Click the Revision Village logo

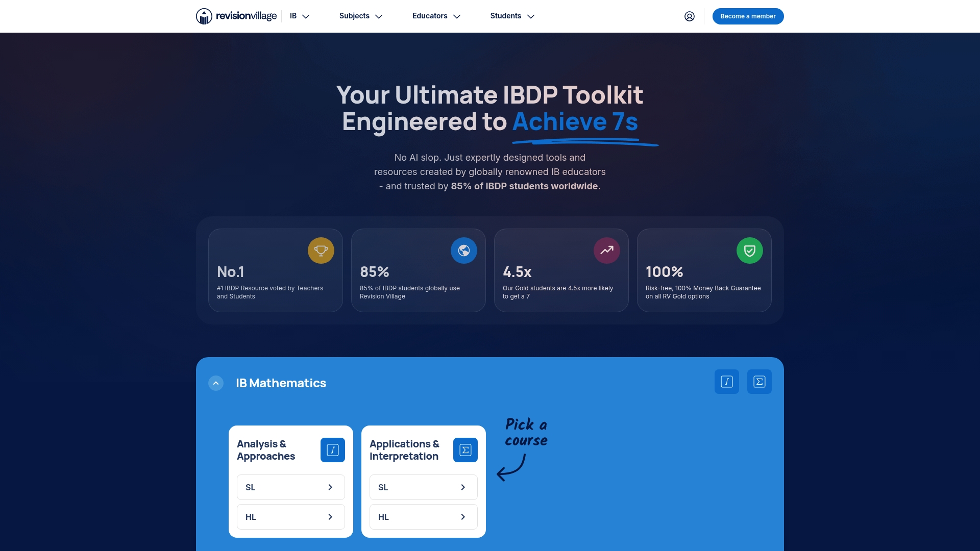(236, 16)
